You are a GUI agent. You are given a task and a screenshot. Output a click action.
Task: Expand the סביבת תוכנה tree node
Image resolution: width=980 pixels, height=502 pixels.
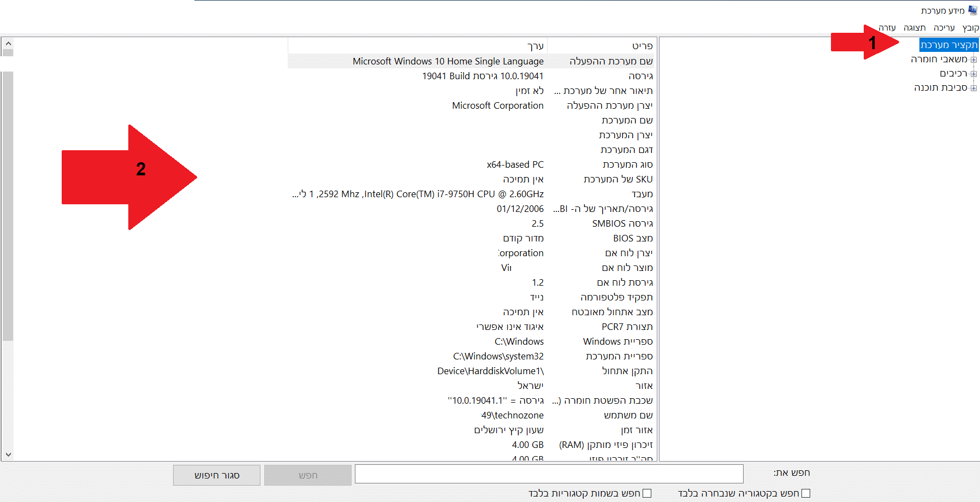pos(973,88)
